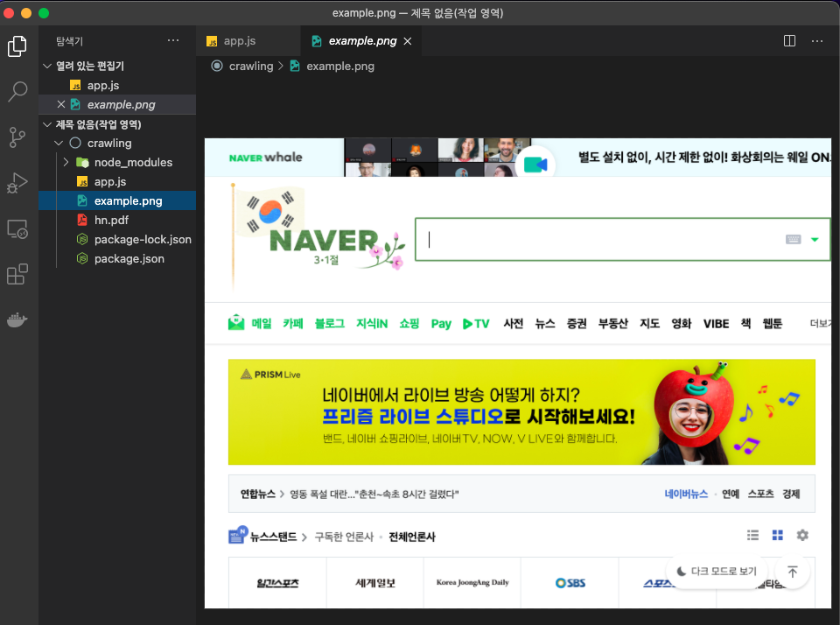Open the Source Control view
The height and width of the screenshot is (625, 840).
coord(17,137)
